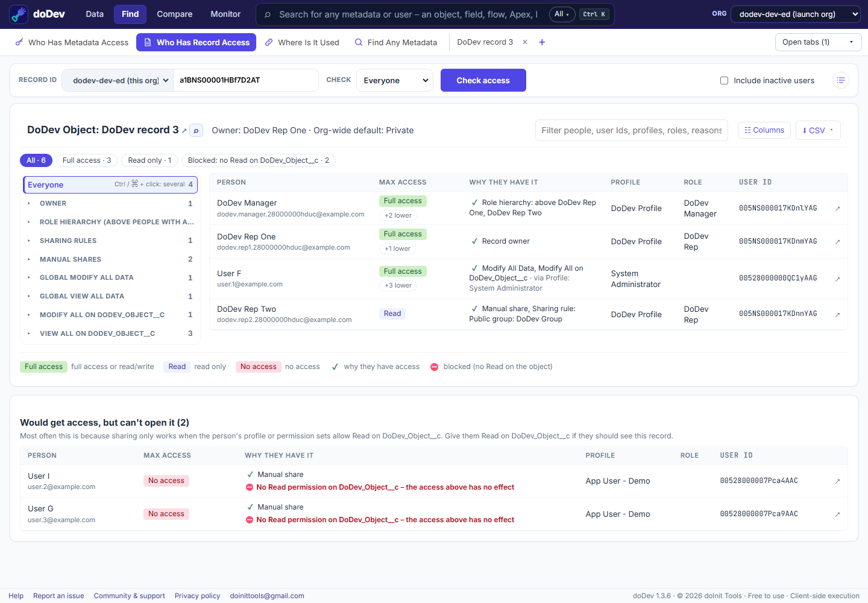This screenshot has height=603, width=868.
Task: Open User I user link arrow
Action: tap(837, 481)
